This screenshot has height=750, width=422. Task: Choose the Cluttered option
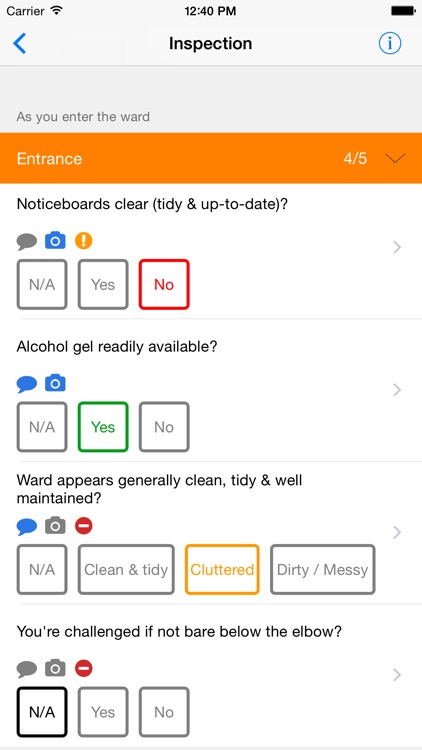coord(222,569)
